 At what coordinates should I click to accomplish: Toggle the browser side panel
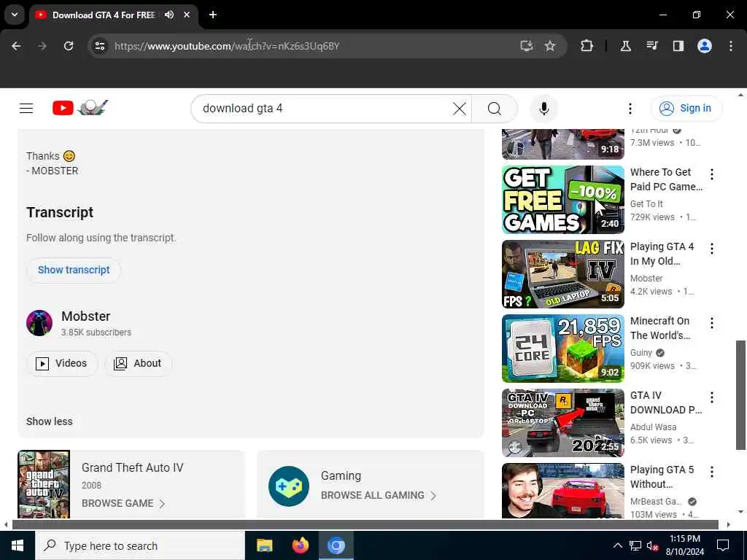point(678,46)
